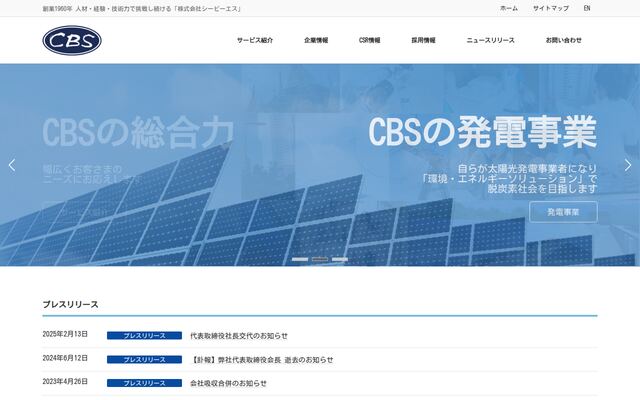Click the 脱炭素社会を目指します slide description
Image resolution: width=640 pixels, height=400 pixels.
pos(542,189)
